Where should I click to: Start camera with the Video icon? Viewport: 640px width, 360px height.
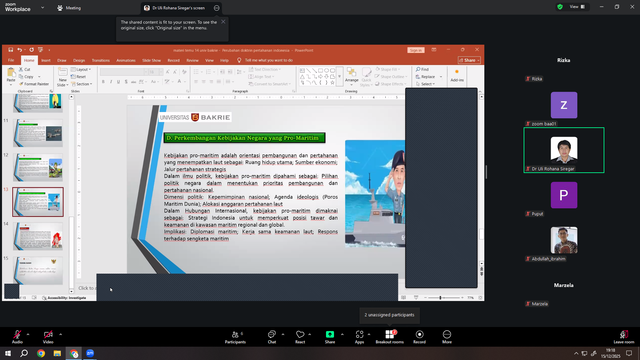[48, 334]
